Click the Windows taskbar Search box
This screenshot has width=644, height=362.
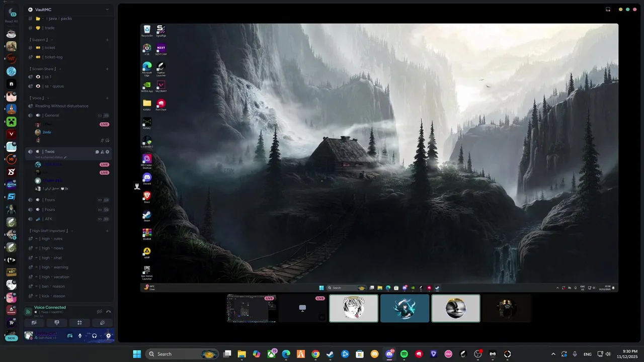pos(182,354)
